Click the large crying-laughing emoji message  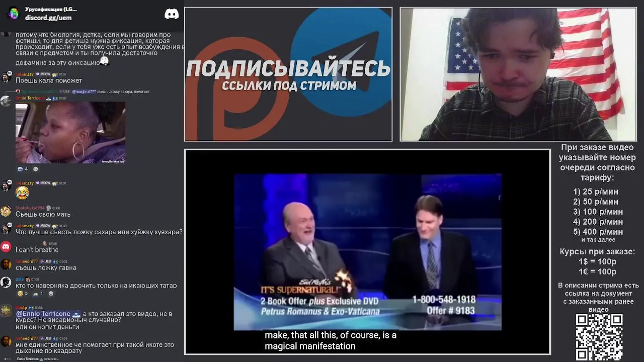click(x=22, y=193)
